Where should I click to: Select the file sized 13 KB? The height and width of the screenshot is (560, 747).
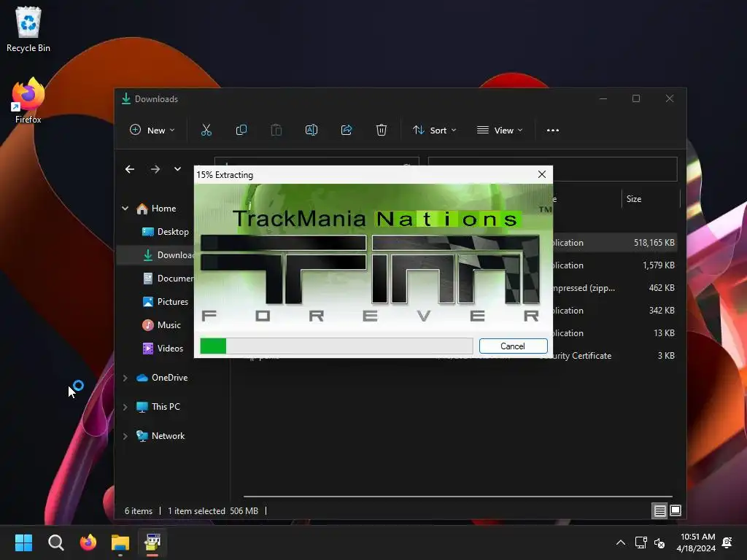614,332
